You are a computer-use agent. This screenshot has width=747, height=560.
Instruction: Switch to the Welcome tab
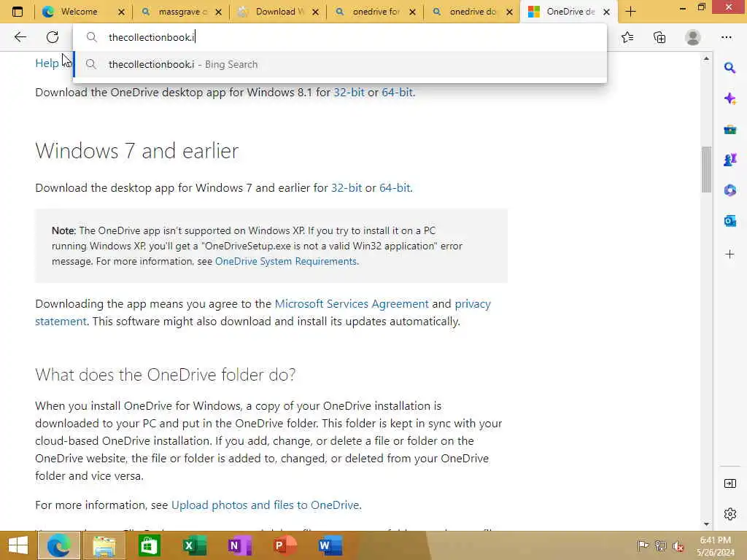tap(79, 12)
